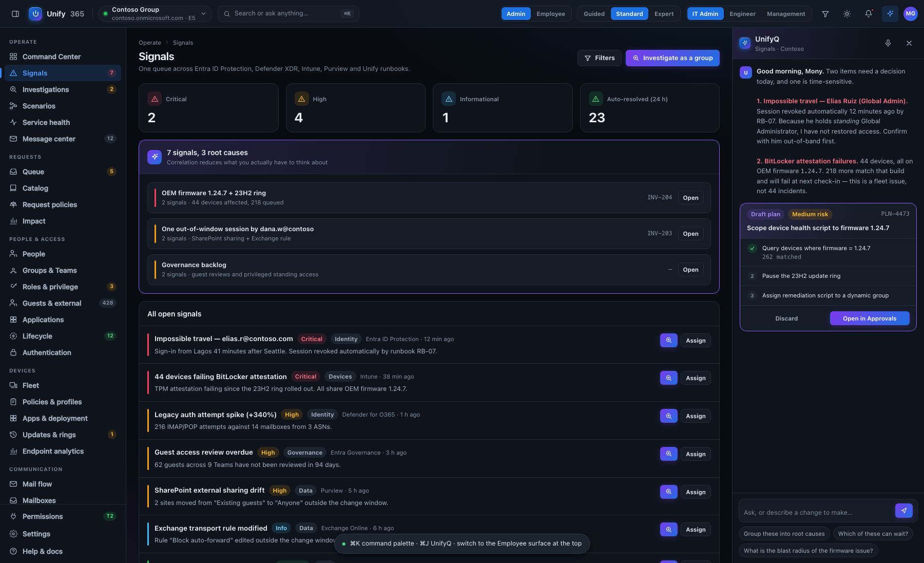Close the UnifyQ panel
The width and height of the screenshot is (924, 563).
point(909,43)
